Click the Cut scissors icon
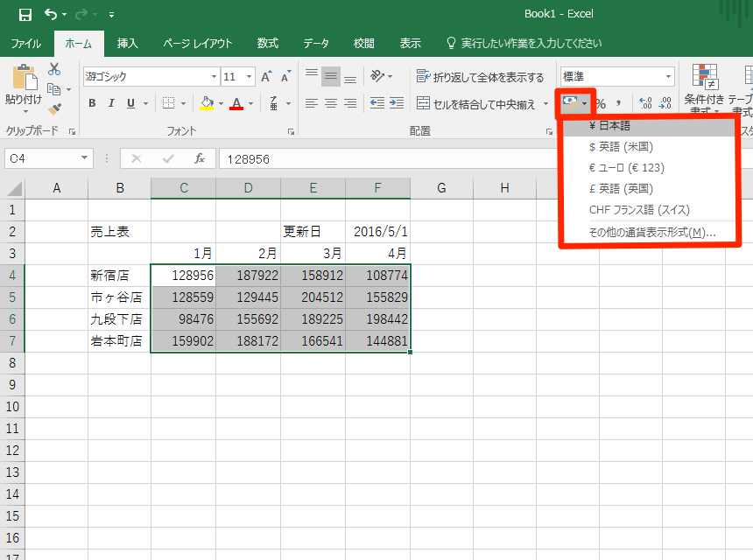 [54, 70]
